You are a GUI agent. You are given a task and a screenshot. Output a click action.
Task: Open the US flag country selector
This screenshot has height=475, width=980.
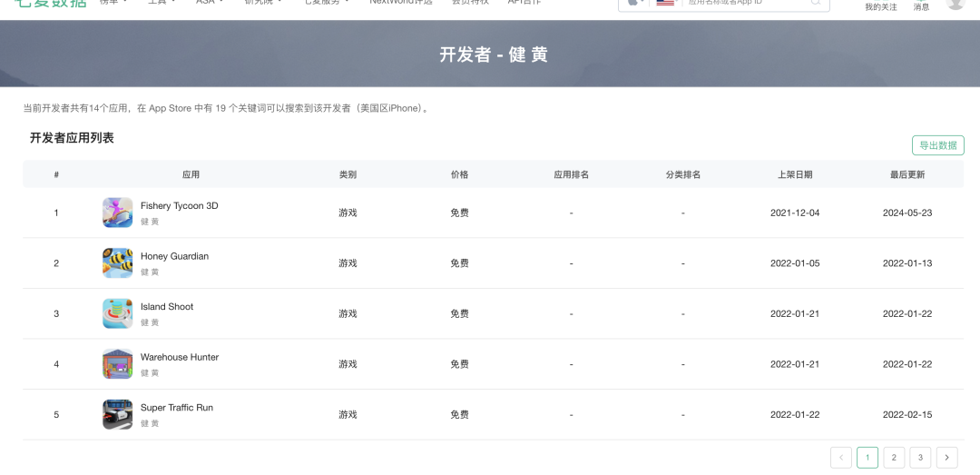click(x=666, y=3)
